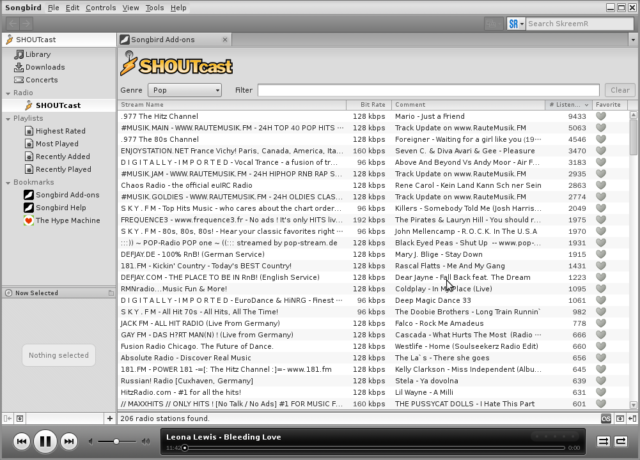Collapse the Radio section
Image resolution: width=640 pixels, height=460 pixels.
(8, 93)
